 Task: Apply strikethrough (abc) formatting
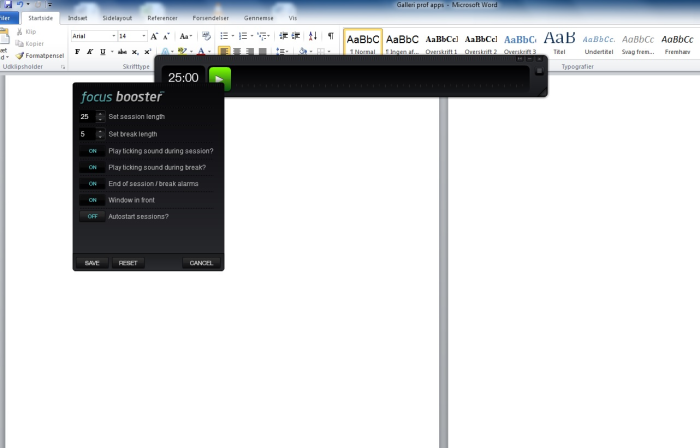122,52
